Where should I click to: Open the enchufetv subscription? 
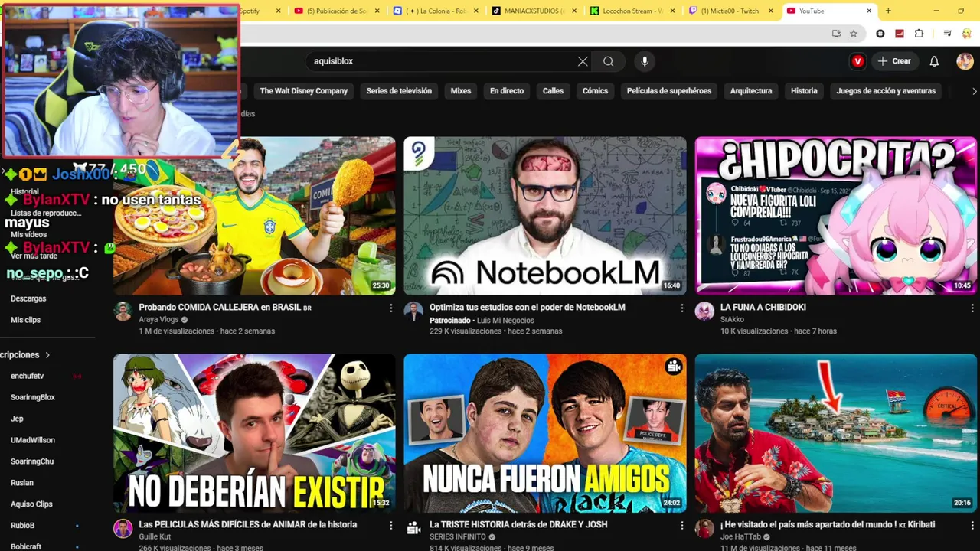coord(28,376)
